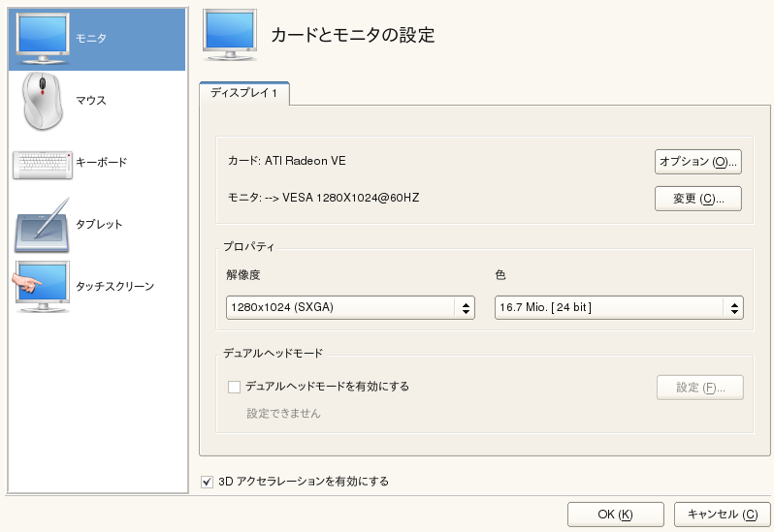Select the マウス sidebar label

pos(91,101)
